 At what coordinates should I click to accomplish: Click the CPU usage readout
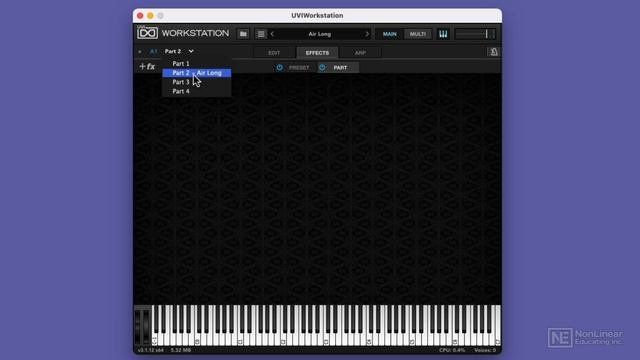(x=452, y=350)
